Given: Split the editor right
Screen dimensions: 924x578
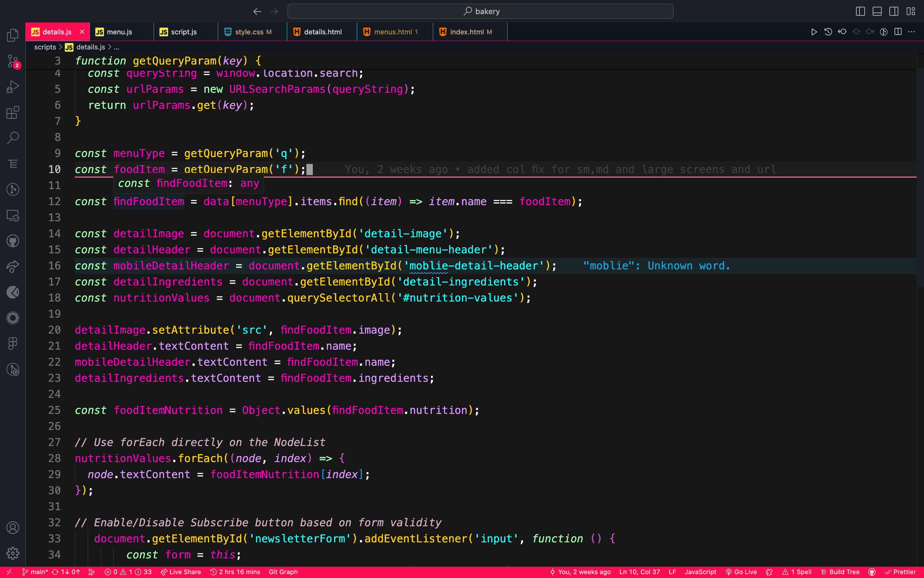Looking at the screenshot, I should tap(898, 32).
